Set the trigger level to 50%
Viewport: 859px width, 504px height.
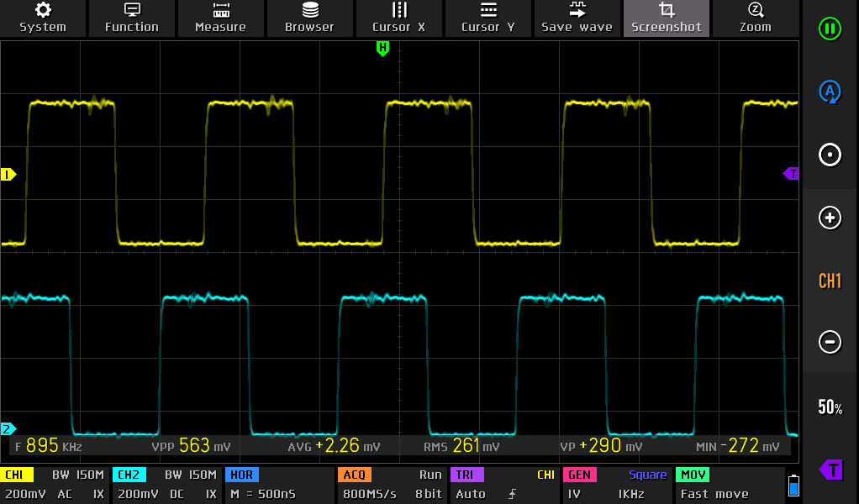click(830, 407)
